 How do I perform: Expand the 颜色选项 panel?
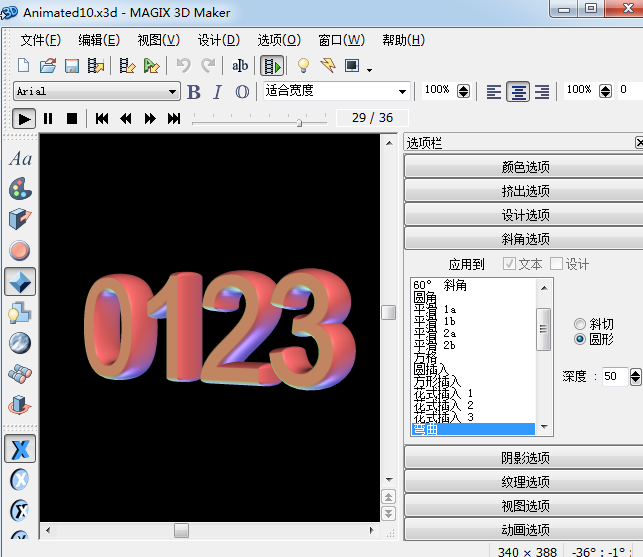524,167
